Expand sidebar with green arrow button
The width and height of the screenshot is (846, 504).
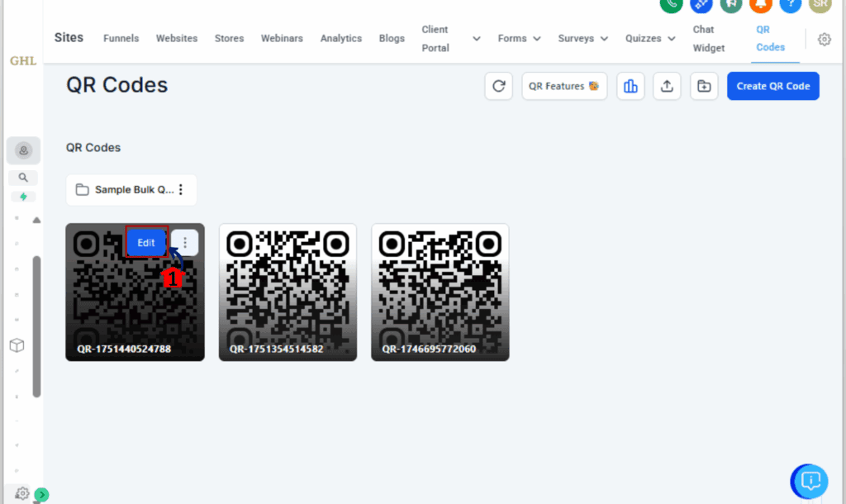pyautogui.click(x=41, y=494)
